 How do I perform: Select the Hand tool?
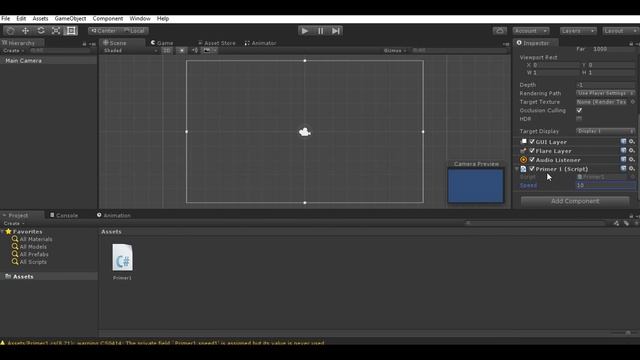point(10,31)
